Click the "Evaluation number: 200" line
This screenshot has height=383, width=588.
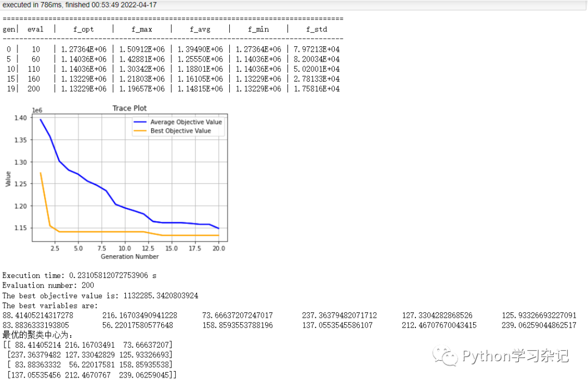click(48, 285)
